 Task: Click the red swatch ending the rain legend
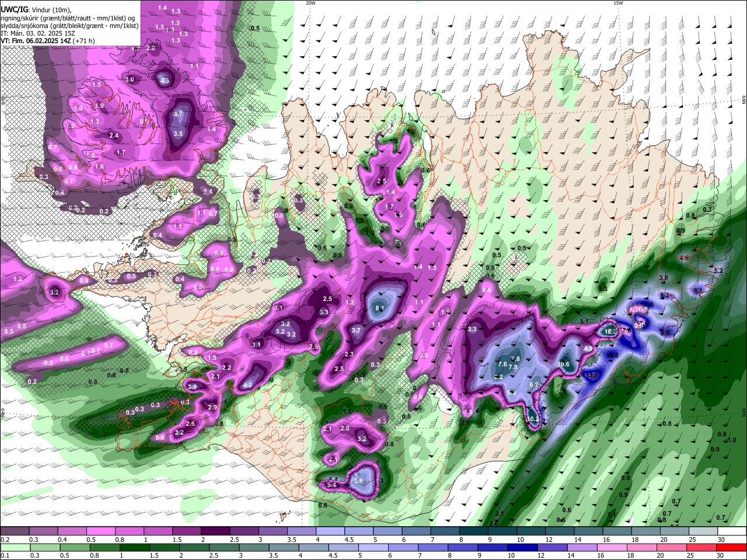click(x=731, y=548)
